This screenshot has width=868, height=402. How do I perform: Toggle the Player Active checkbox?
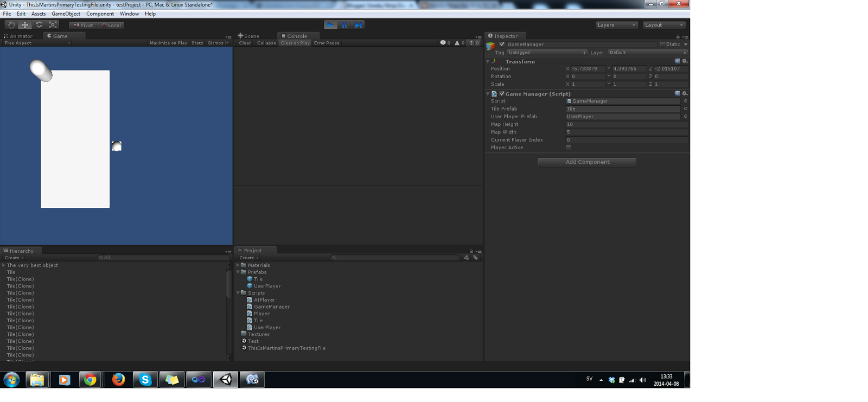click(x=569, y=148)
